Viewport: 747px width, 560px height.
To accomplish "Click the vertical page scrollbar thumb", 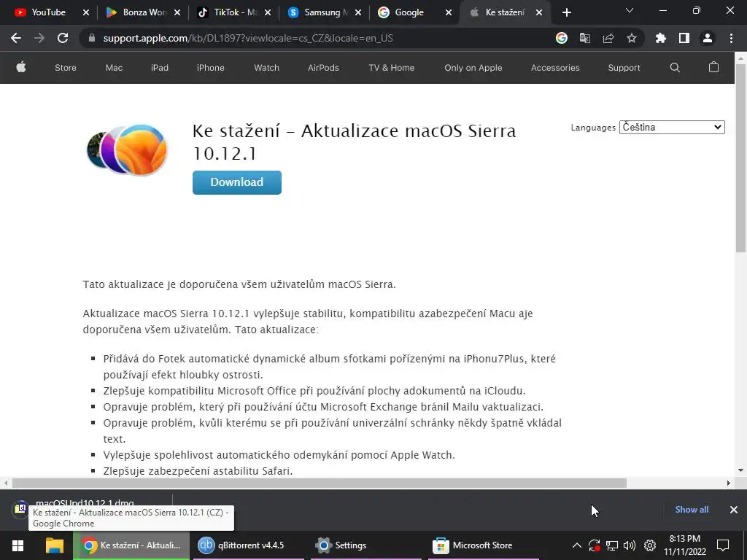I will (741, 157).
